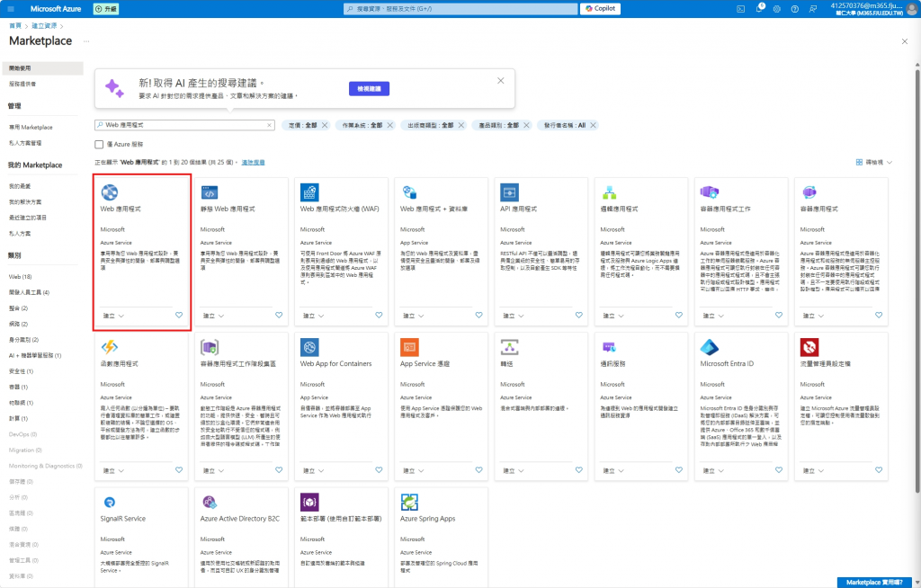The height and width of the screenshot is (588, 921).
Task: Click the Web 應用程式 globe icon
Action: click(x=109, y=192)
